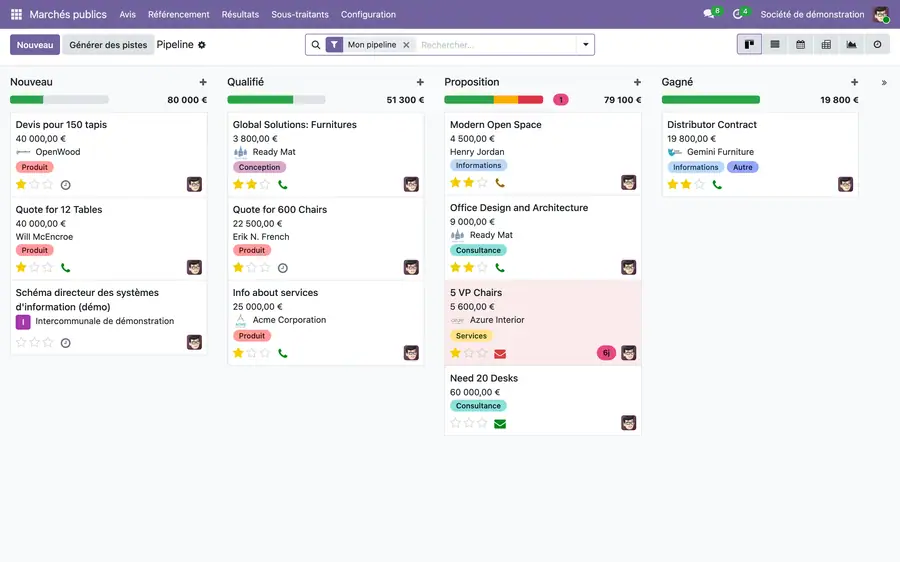The image size is (900, 562).
Task: Switch to list view icon
Action: pyautogui.click(x=775, y=44)
